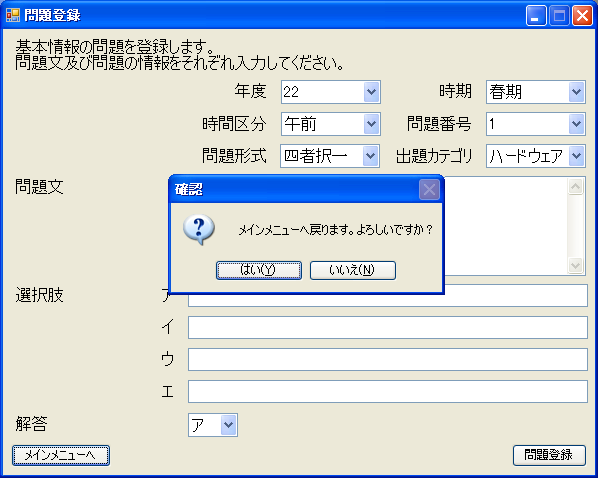The width and height of the screenshot is (598, 478).
Task: Confirm with はい(Y) button
Action: (x=259, y=270)
